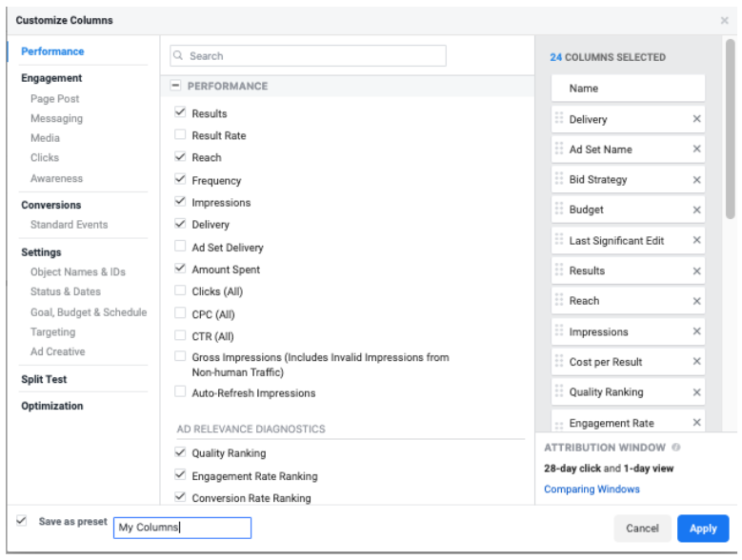Check the CPC (All) checkbox
742x560 pixels.
pyautogui.click(x=180, y=314)
